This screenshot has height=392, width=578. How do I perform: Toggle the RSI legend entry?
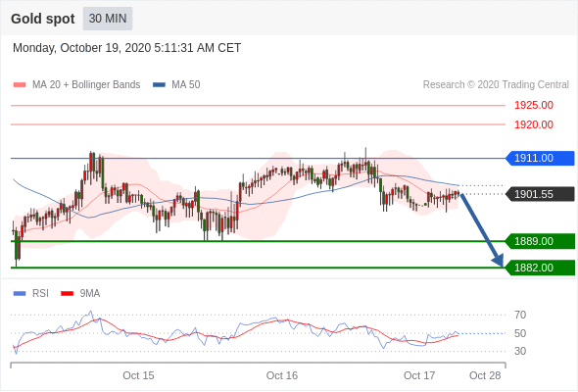[x=30, y=294]
